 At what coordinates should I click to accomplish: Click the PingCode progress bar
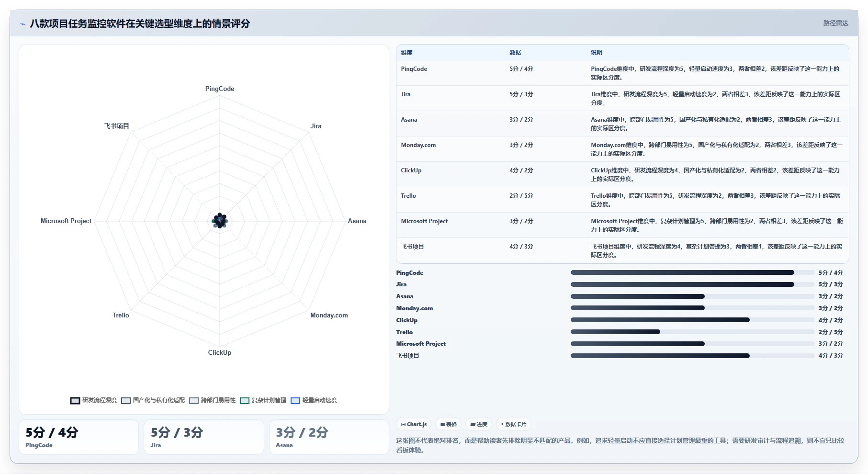click(x=692, y=272)
